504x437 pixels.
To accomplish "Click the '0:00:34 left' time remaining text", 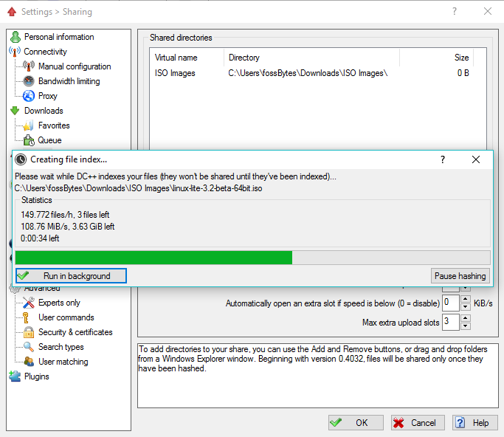I will (x=40, y=238).
